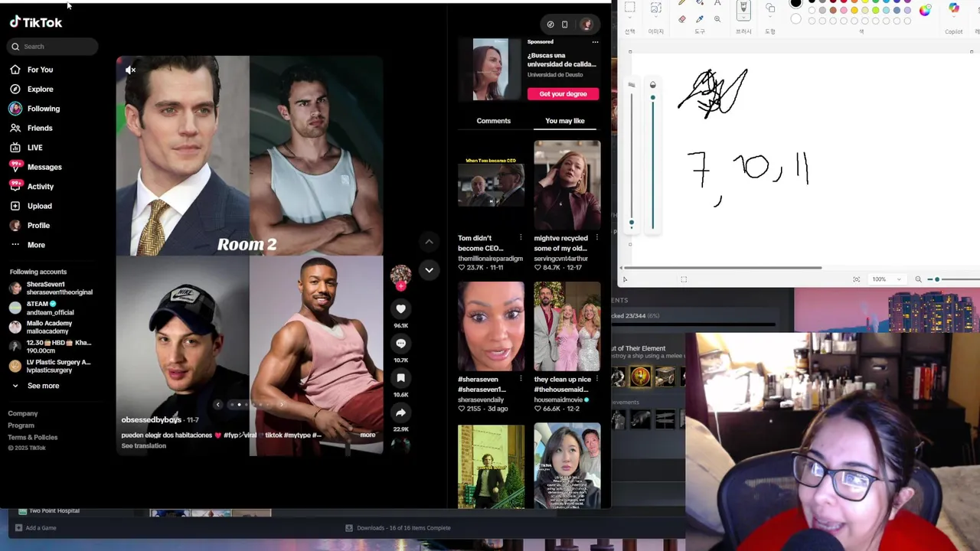Click the zoom out magnifier in Paint
Viewport: 980px width, 551px height.
[919, 279]
